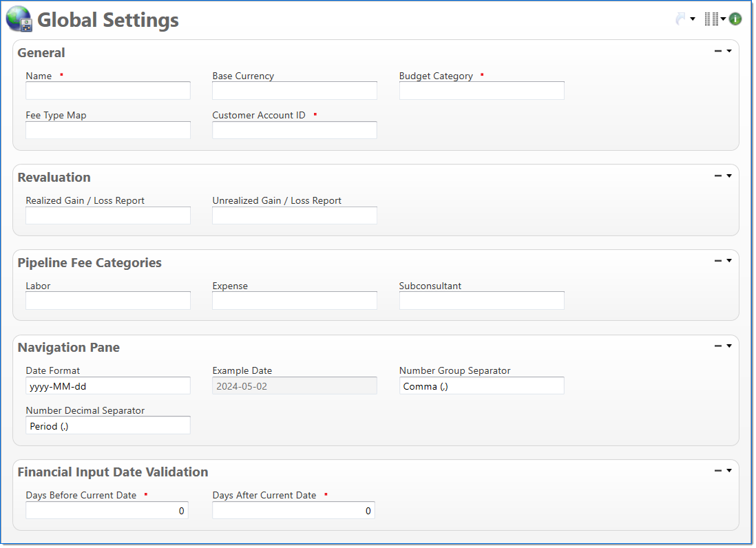Collapse the Financial Input Date Validation section
This screenshot has width=756, height=548.
(x=718, y=471)
